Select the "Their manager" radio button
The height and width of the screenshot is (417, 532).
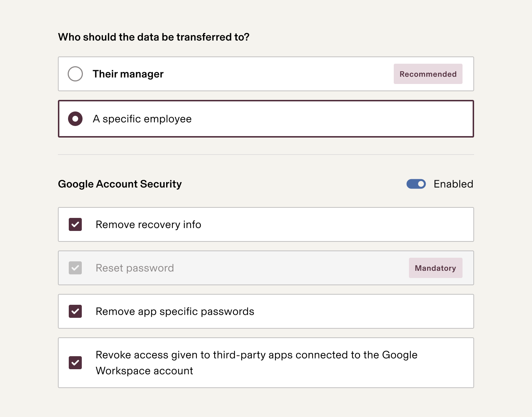pos(75,74)
